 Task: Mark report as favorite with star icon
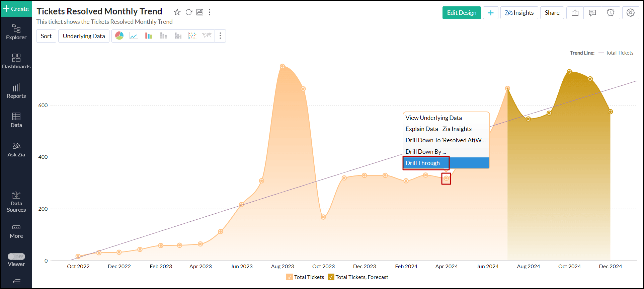pos(177,12)
